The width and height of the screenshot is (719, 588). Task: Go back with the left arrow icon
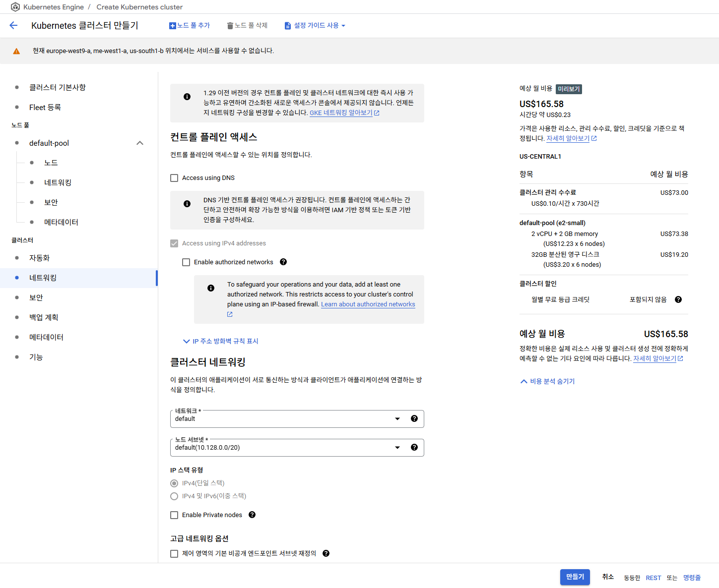point(13,25)
